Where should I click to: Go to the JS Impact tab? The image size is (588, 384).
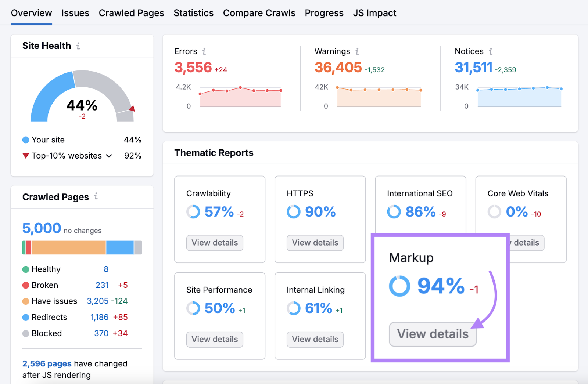point(374,13)
